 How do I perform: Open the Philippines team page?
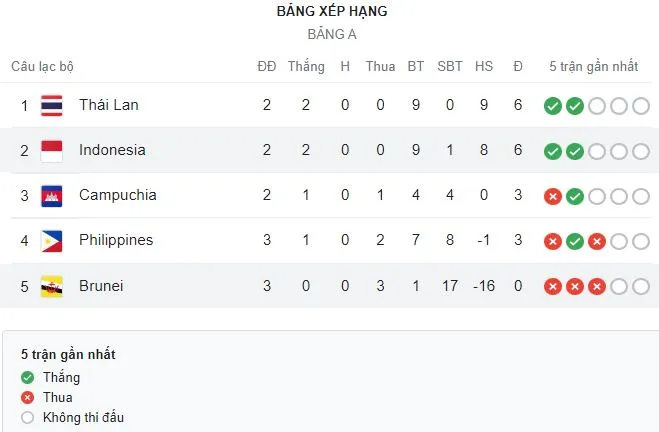[x=116, y=240]
